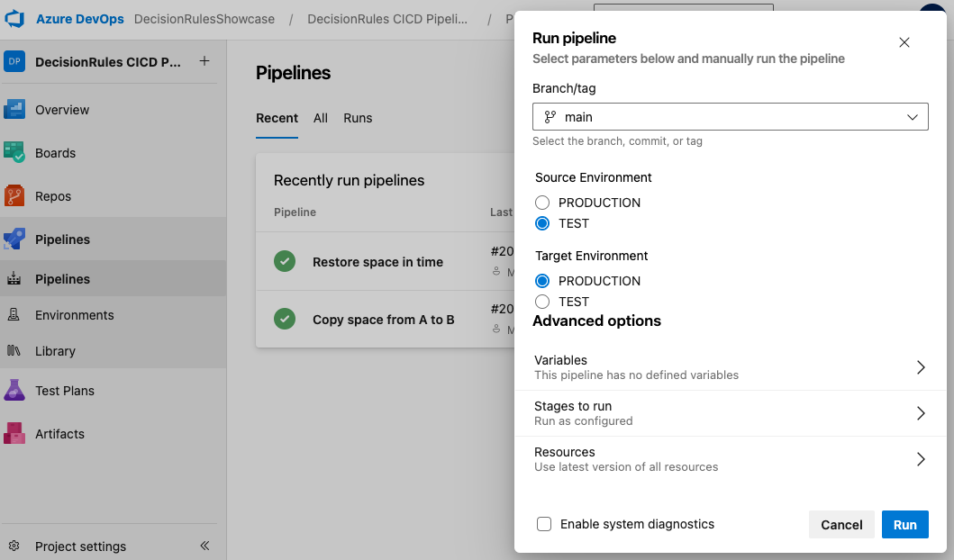Image resolution: width=954 pixels, height=560 pixels.
Task: Cancel the Run pipeline dialog
Action: click(841, 525)
